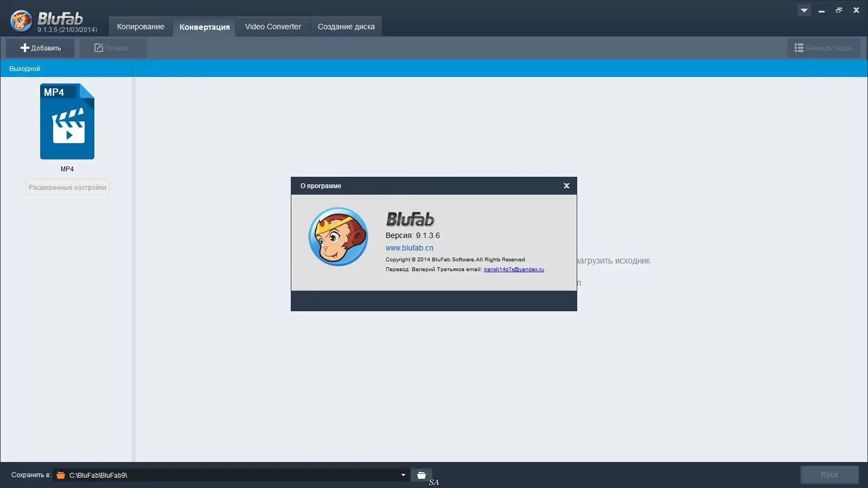Open the title bar dropdown menu arrow
Screen dimensions: 868x488
click(x=804, y=10)
